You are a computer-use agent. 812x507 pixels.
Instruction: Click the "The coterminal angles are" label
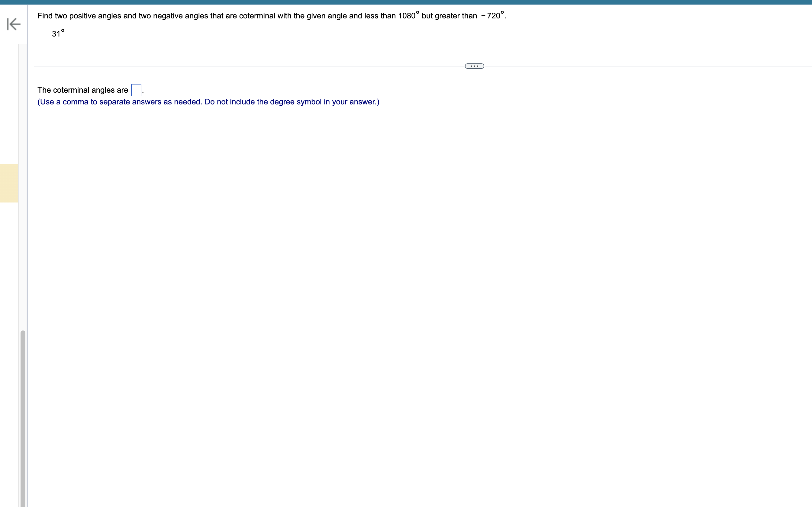82,90
